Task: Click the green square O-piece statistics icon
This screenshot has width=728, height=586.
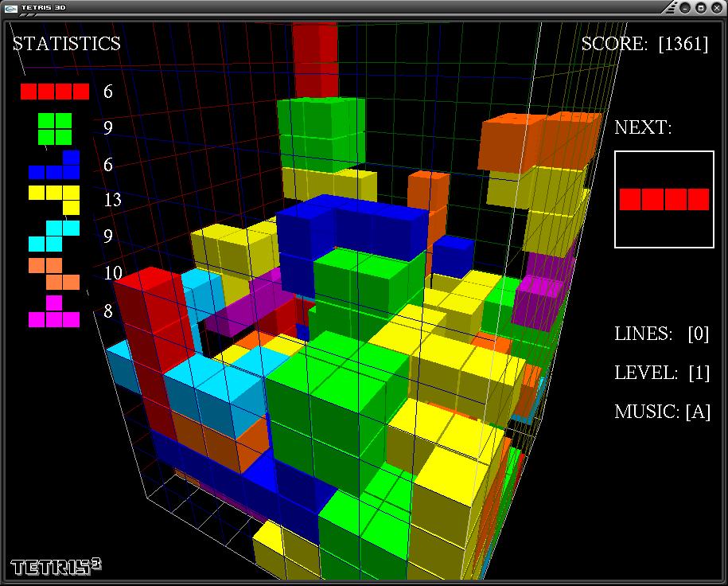Action: point(55,129)
